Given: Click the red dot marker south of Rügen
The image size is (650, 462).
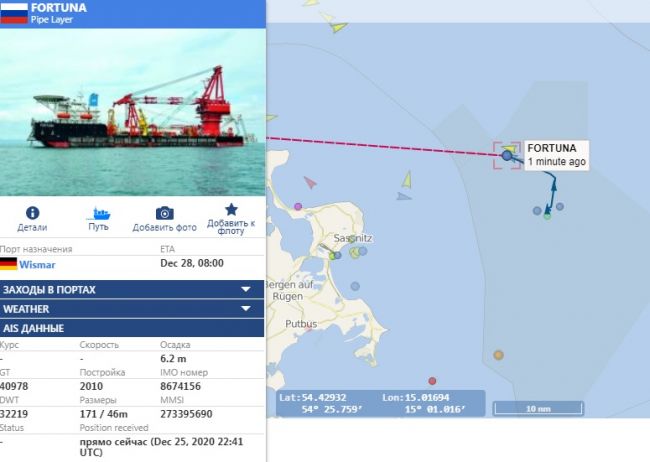Looking at the screenshot, I should pos(432,381).
